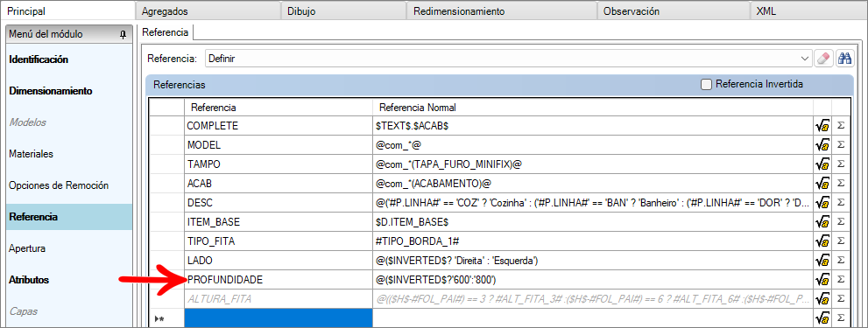
Task: Click the sigma icon in DESC row
Action: 840,202
